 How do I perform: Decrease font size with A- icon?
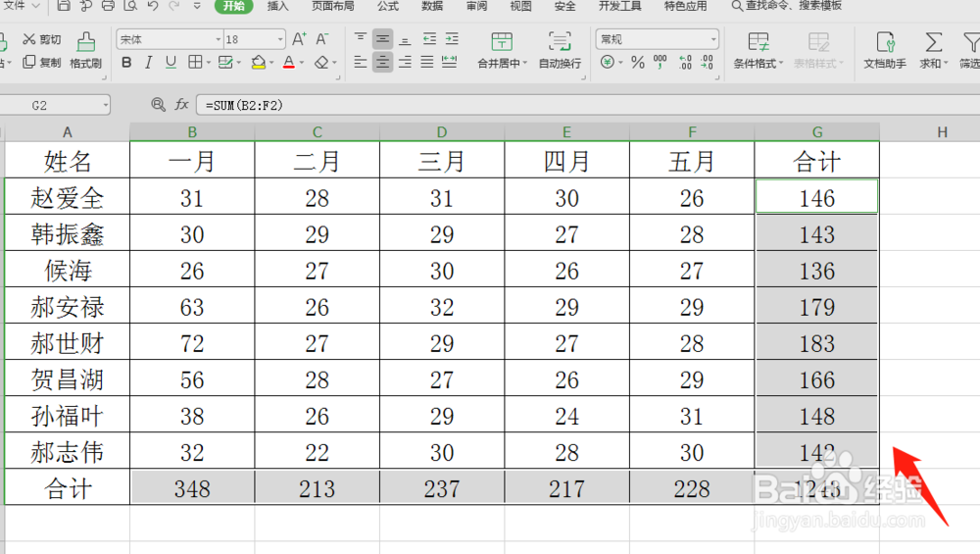tap(321, 39)
